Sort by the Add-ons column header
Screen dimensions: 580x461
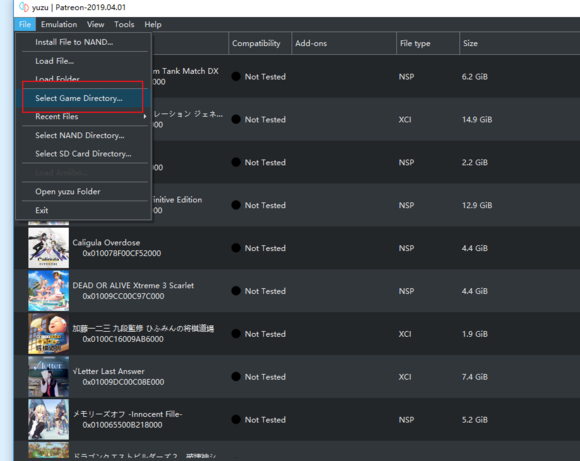click(x=344, y=43)
